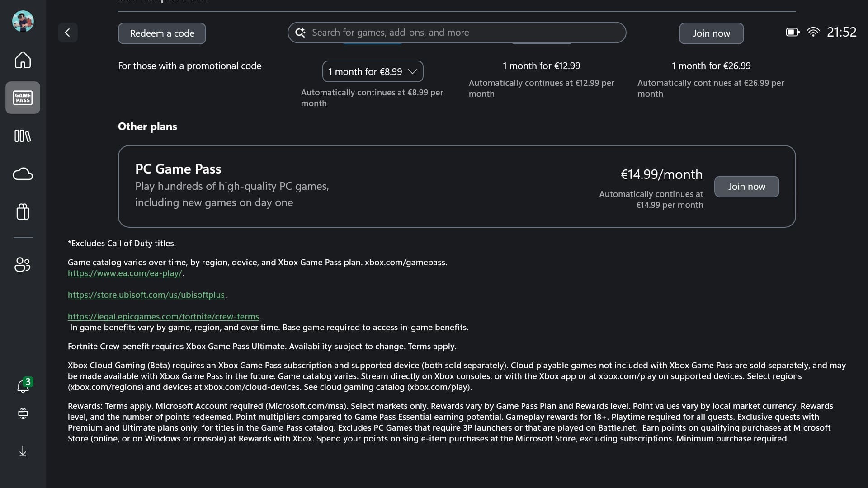Click the €14.99/month price text
This screenshot has height=488, width=868.
(661, 174)
